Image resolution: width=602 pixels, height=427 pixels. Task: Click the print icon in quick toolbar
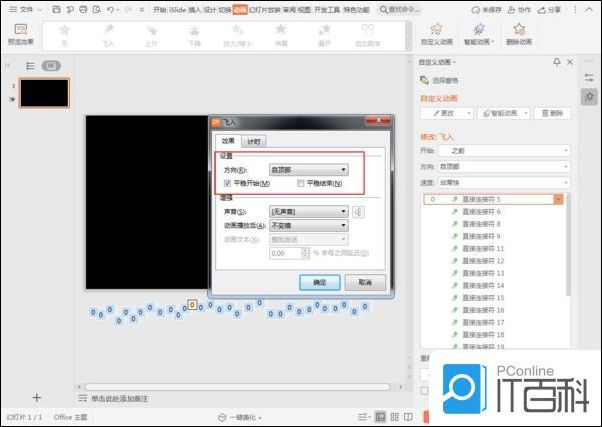click(83, 10)
